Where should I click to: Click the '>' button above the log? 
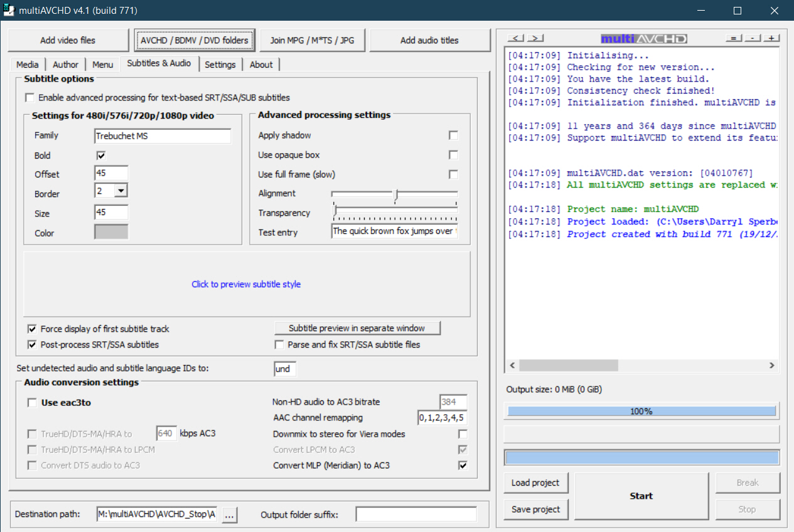[534, 38]
